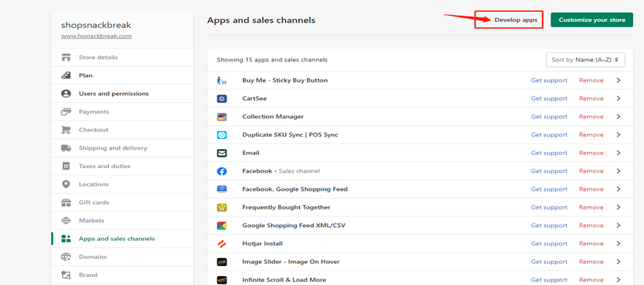Screen dimensions: 644x285
Task: Expand the Frequently Bought Together chevron
Action: tap(618, 208)
